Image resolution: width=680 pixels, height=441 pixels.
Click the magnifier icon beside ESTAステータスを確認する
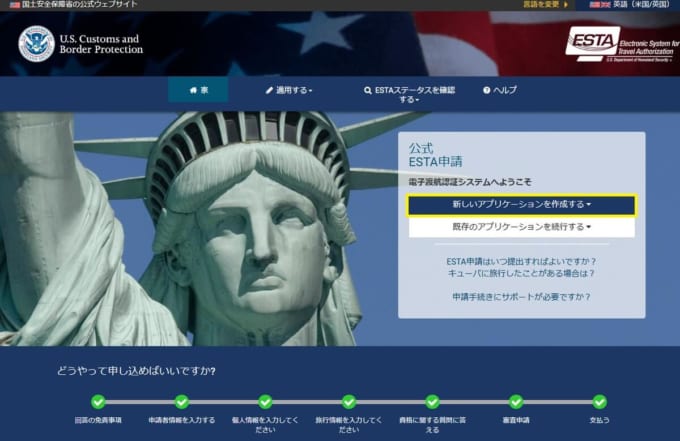tap(368, 90)
